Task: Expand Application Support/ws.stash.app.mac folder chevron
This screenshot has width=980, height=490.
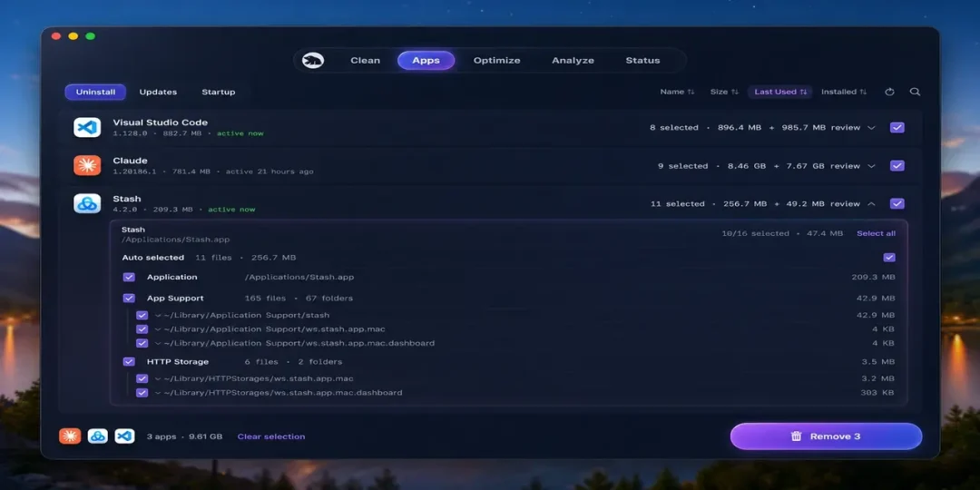Action: (158, 329)
